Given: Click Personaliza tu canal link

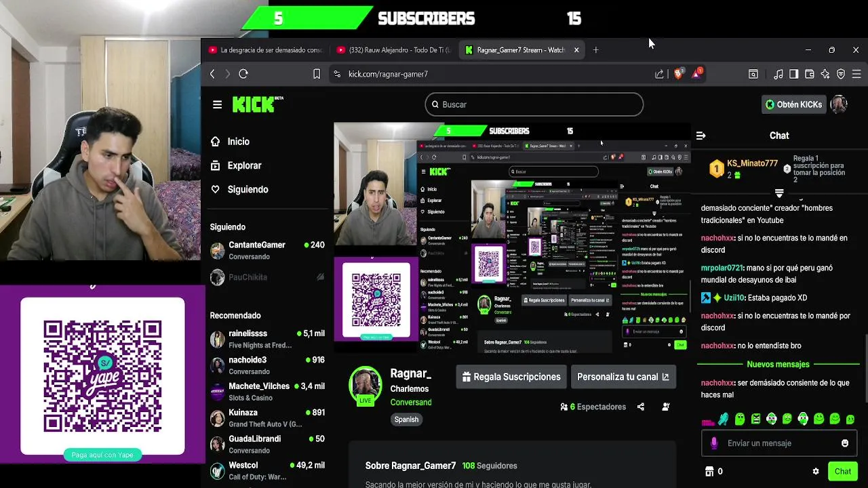Looking at the screenshot, I should click(623, 377).
